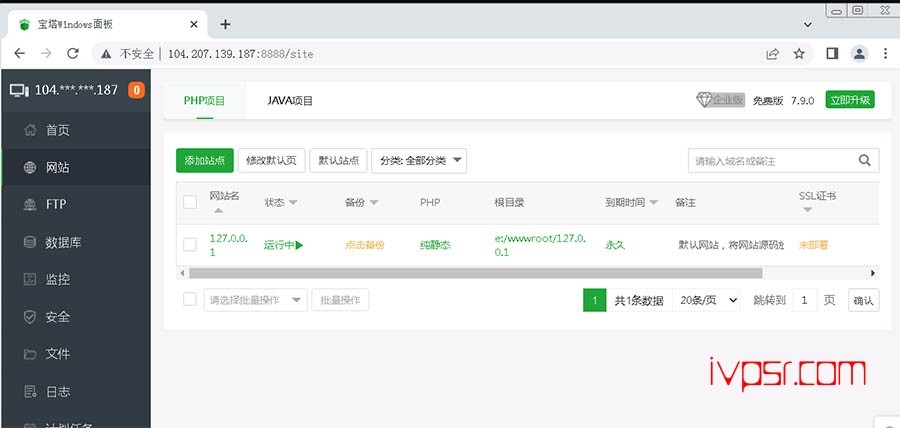900x428 pixels.
Task: Click the 确认 jump button
Action: (x=863, y=300)
